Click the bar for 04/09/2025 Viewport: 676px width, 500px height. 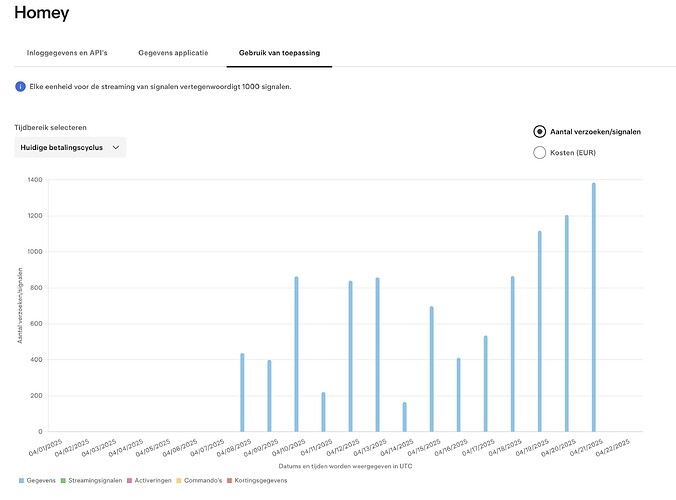(x=269, y=396)
